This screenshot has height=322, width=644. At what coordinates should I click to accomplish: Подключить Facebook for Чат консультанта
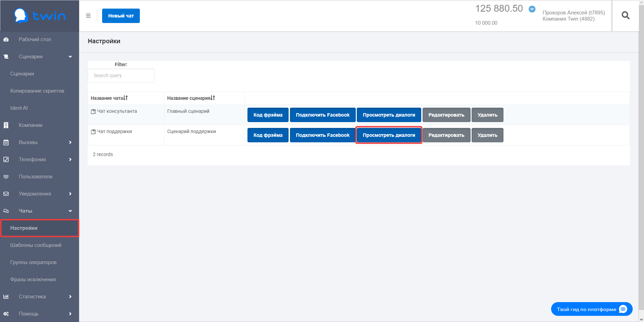[x=323, y=115]
